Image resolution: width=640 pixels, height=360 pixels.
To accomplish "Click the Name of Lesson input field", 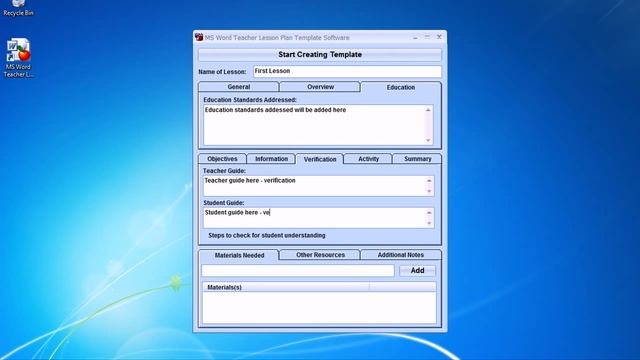I will pos(347,71).
